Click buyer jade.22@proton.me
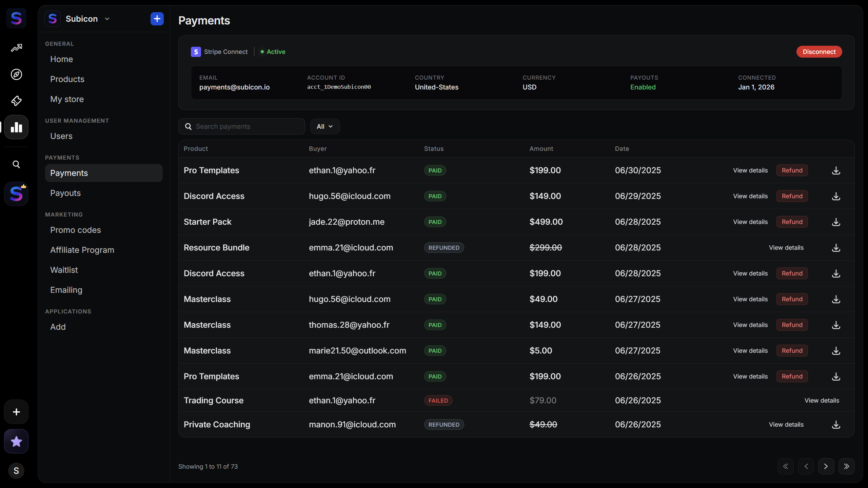Screen dimensions: 868x488 347,222
